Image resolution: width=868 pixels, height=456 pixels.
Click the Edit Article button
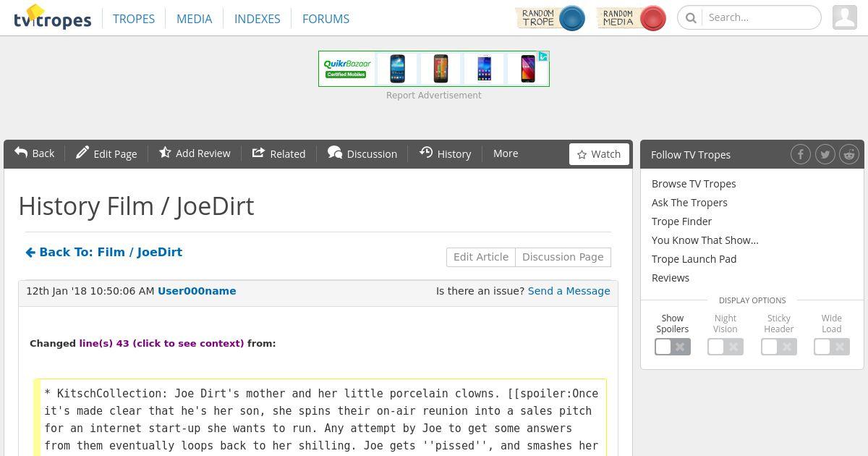tap(481, 257)
